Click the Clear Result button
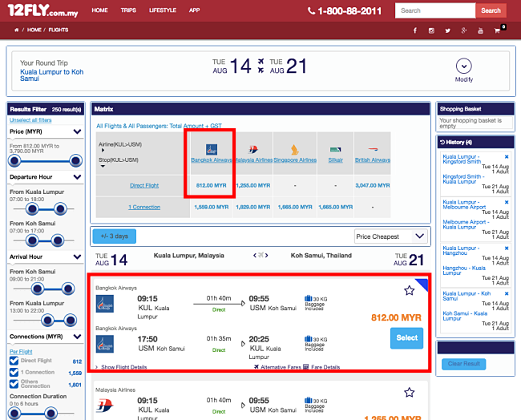 point(464,364)
